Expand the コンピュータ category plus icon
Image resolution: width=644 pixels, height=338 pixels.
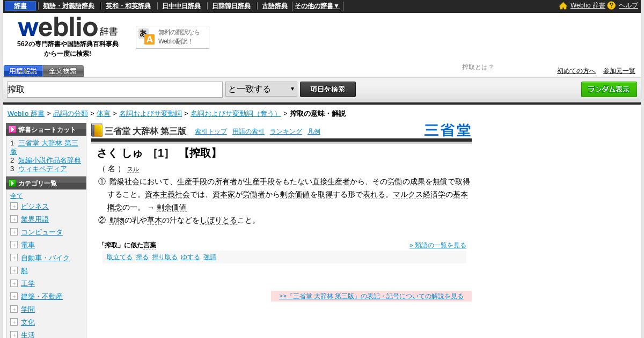(14, 232)
